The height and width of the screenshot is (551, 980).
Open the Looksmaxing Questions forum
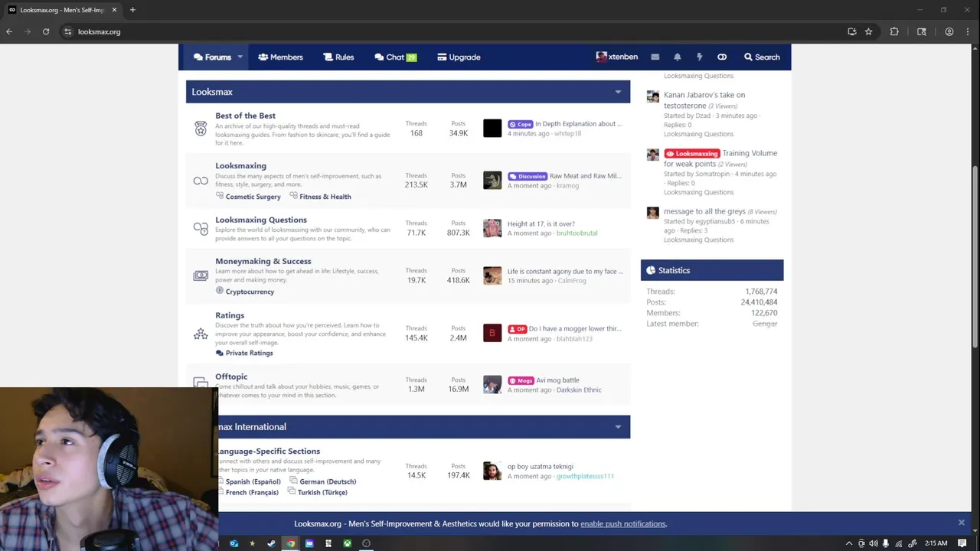point(261,220)
